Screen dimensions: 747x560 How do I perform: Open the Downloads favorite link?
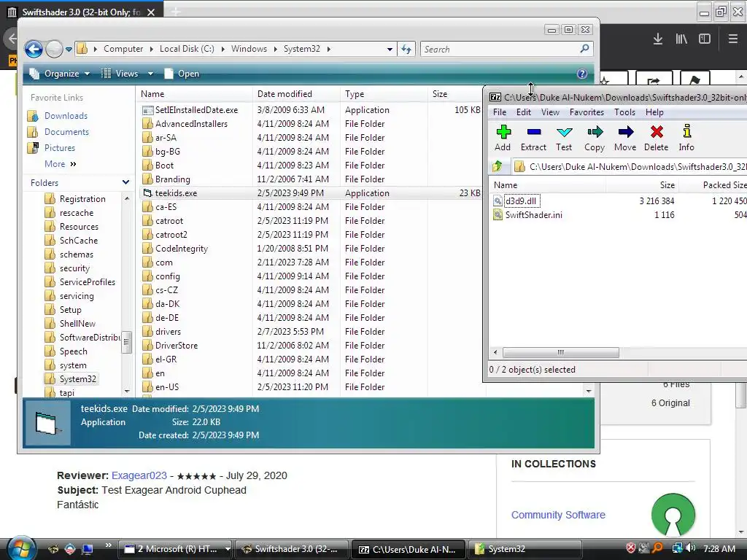pyautogui.click(x=66, y=116)
